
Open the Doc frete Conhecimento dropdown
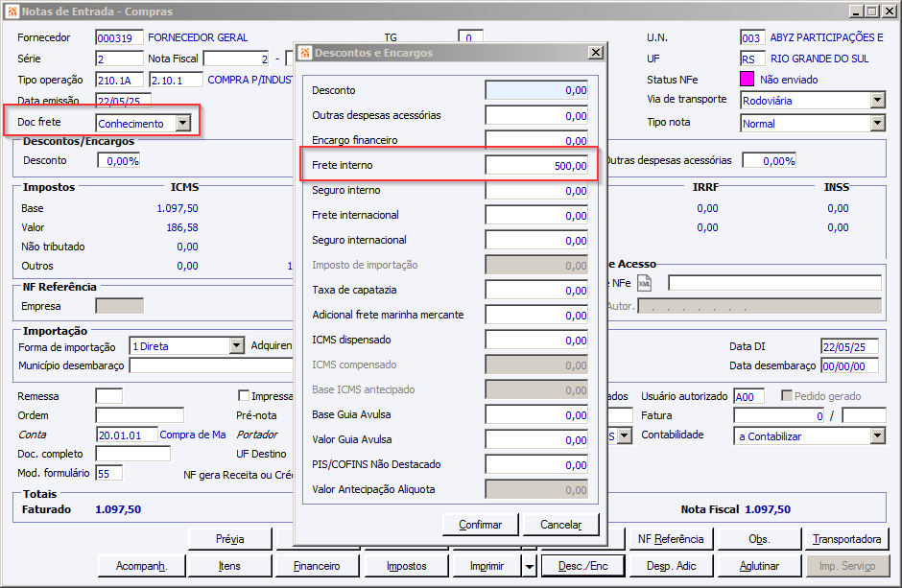(183, 123)
